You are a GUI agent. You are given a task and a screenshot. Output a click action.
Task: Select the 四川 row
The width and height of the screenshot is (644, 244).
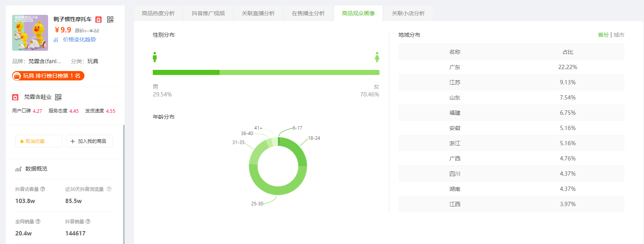[512, 174]
